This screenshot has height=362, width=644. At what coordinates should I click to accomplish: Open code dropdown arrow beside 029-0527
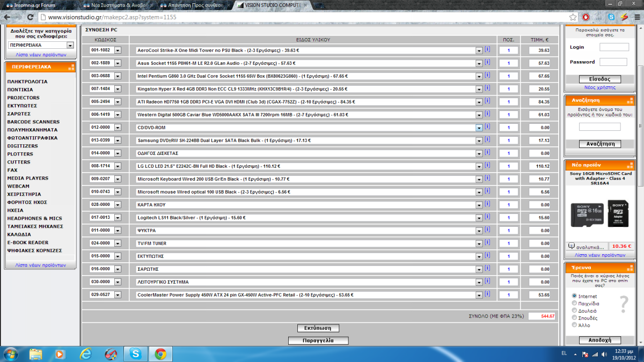pyautogui.click(x=118, y=294)
